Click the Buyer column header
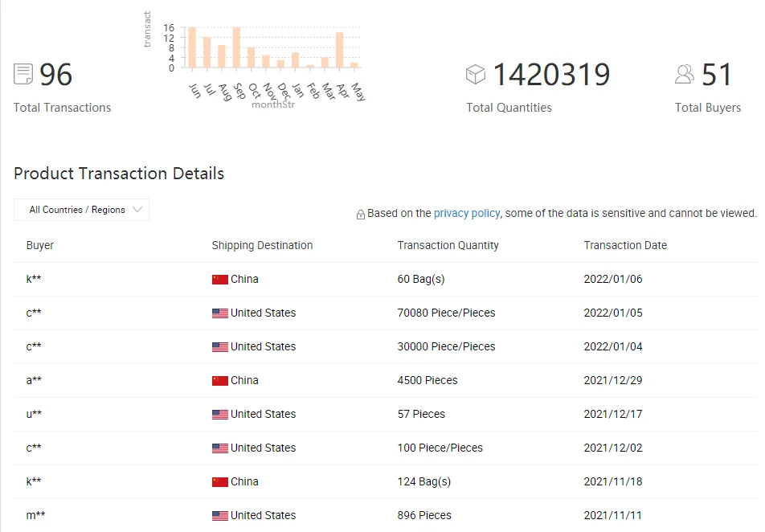The image size is (765, 532). point(40,245)
